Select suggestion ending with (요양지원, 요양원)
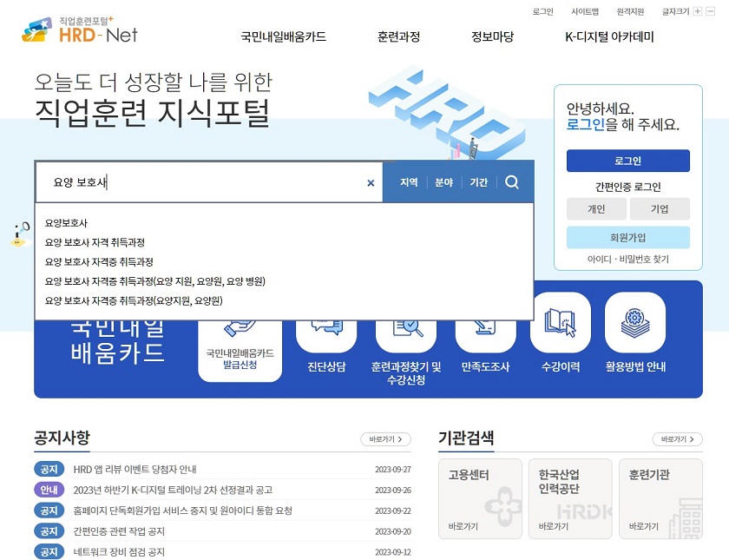 pyautogui.click(x=134, y=301)
